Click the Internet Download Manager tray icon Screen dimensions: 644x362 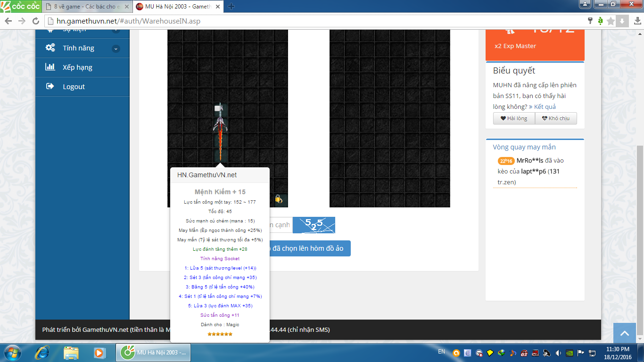coord(502,353)
